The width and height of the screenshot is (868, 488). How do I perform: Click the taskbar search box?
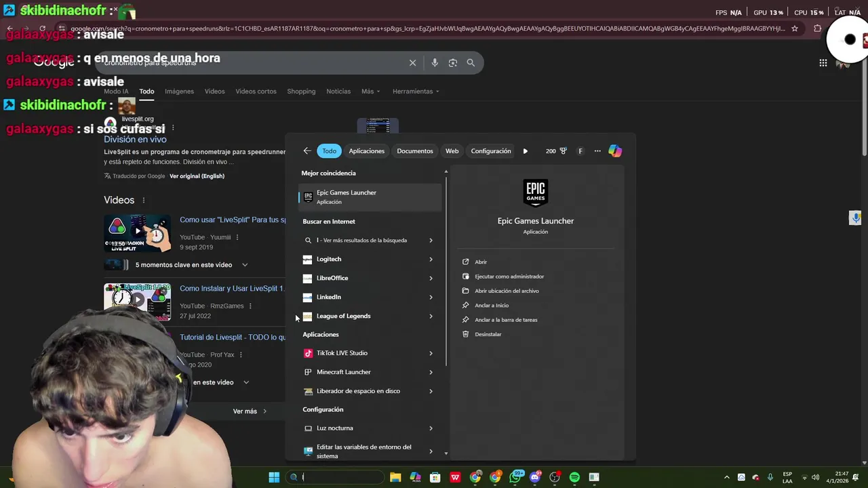[335, 477]
